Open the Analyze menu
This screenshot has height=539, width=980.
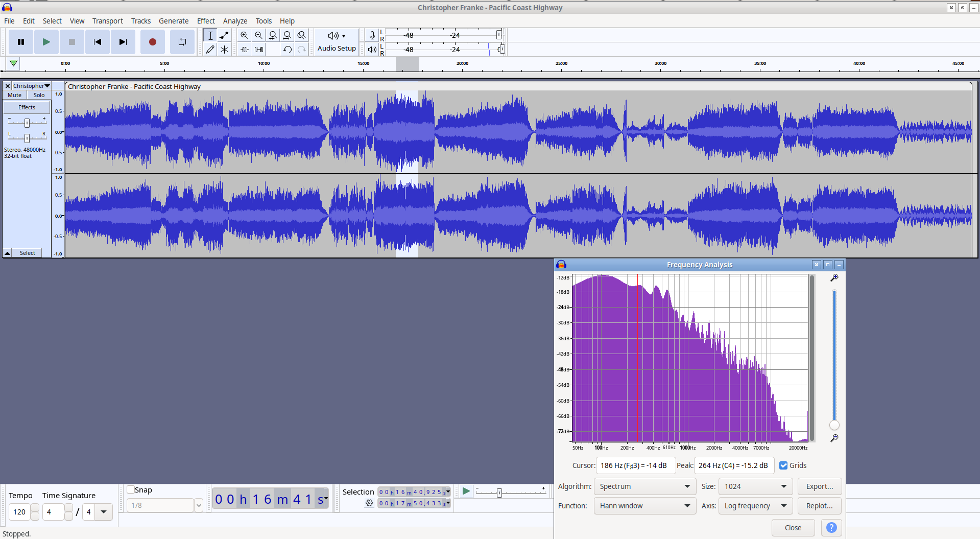(x=235, y=21)
